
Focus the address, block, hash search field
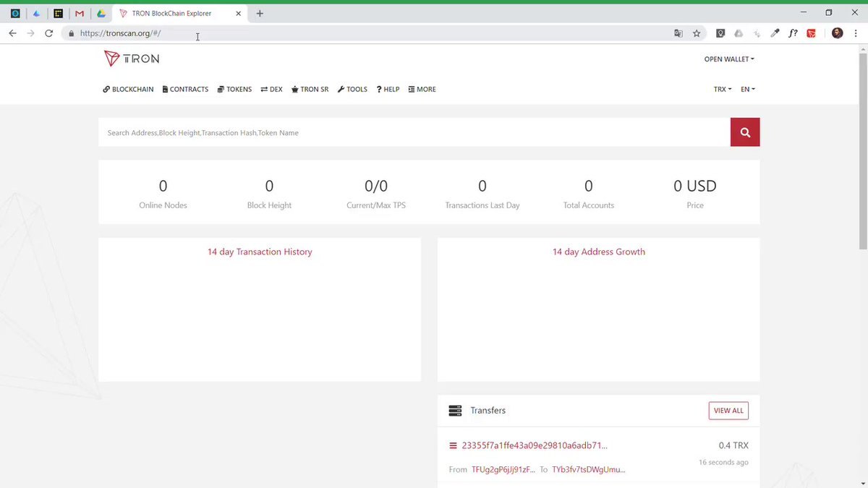(x=414, y=132)
